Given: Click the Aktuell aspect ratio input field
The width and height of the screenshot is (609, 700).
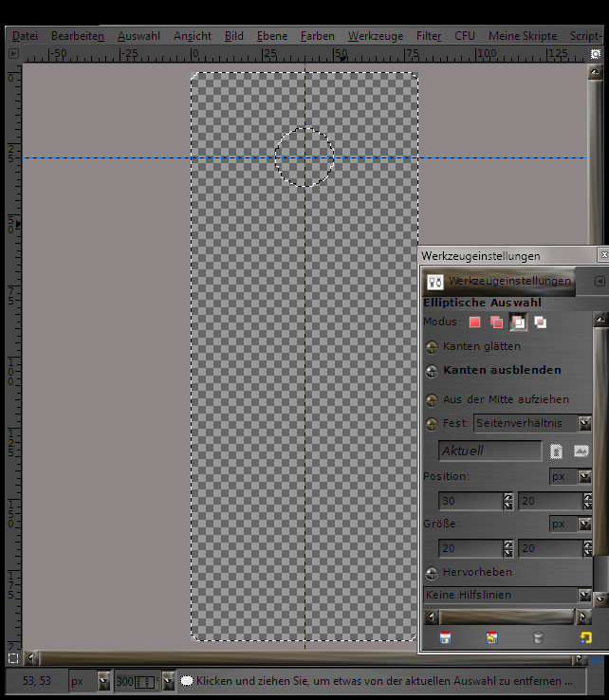Looking at the screenshot, I should point(489,451).
